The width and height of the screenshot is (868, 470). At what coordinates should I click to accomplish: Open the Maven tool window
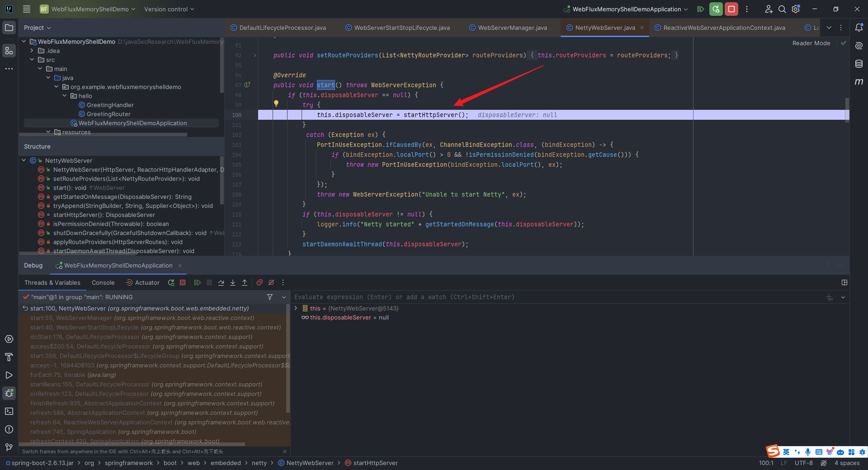859,82
